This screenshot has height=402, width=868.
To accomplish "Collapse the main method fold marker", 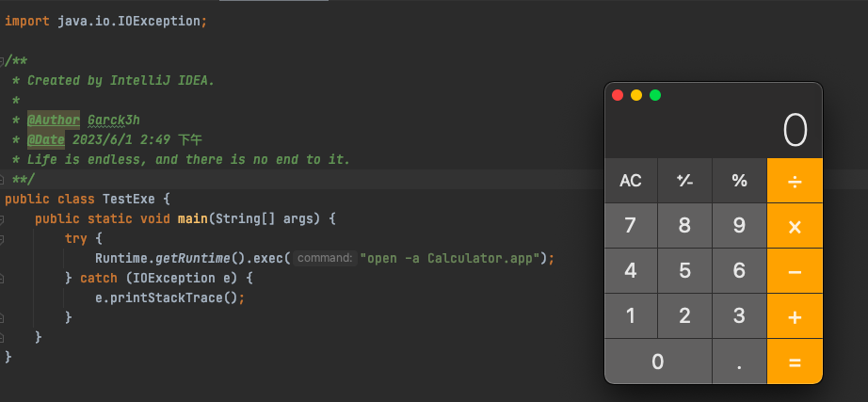I will point(2,219).
